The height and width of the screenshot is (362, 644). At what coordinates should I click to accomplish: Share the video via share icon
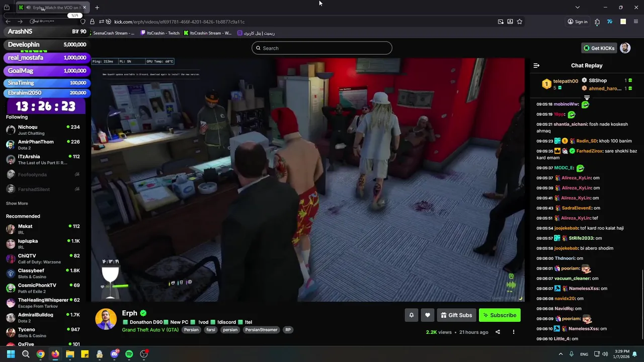click(x=498, y=332)
